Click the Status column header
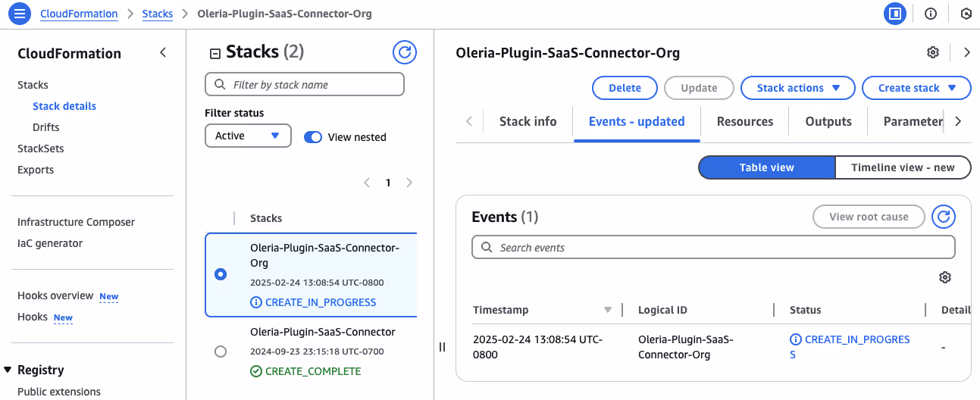The image size is (980, 400). click(x=805, y=310)
